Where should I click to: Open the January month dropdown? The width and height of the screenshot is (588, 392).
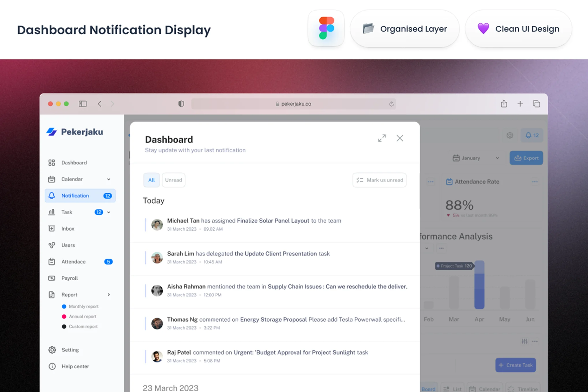tap(476, 158)
